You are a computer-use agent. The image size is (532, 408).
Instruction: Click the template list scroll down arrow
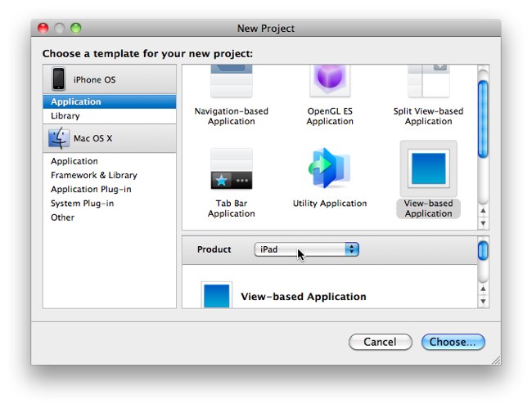483,223
